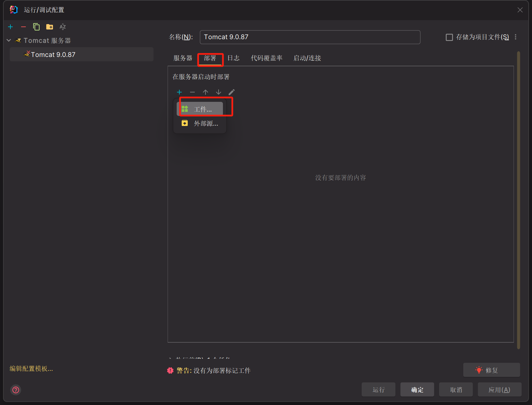Screen dimensions: 532x405
Task: Open the 编辑配置模板... link
Action: pyautogui.click(x=31, y=369)
